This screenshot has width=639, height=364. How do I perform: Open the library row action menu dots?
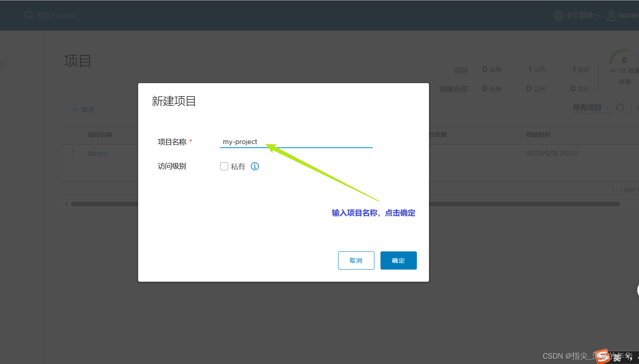[73, 154]
